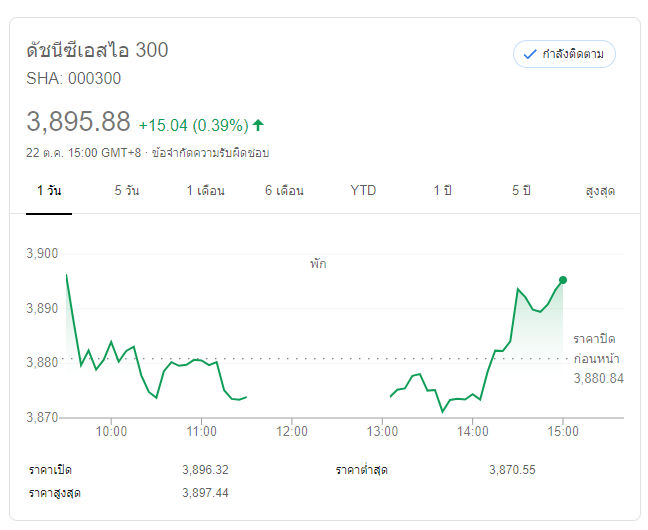The height and width of the screenshot is (530, 648).
Task: Click the chart line at 10:00
Action: 111,342
